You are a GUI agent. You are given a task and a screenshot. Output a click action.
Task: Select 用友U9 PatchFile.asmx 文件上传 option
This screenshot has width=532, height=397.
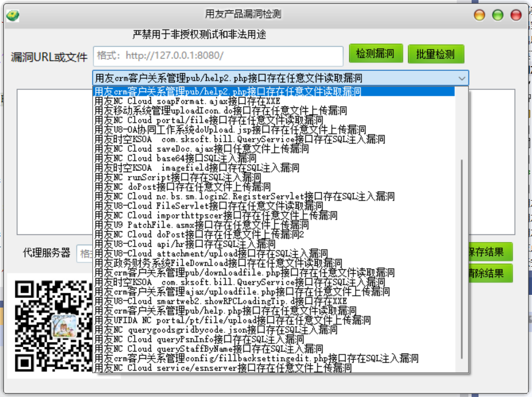pyautogui.click(x=274, y=225)
